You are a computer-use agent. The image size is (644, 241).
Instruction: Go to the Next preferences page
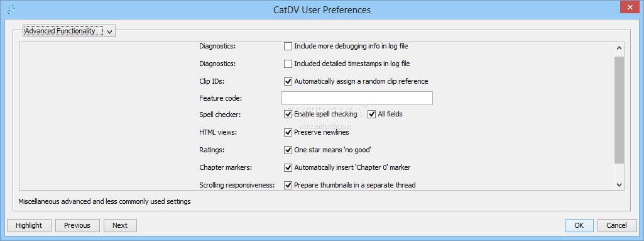pos(120,225)
